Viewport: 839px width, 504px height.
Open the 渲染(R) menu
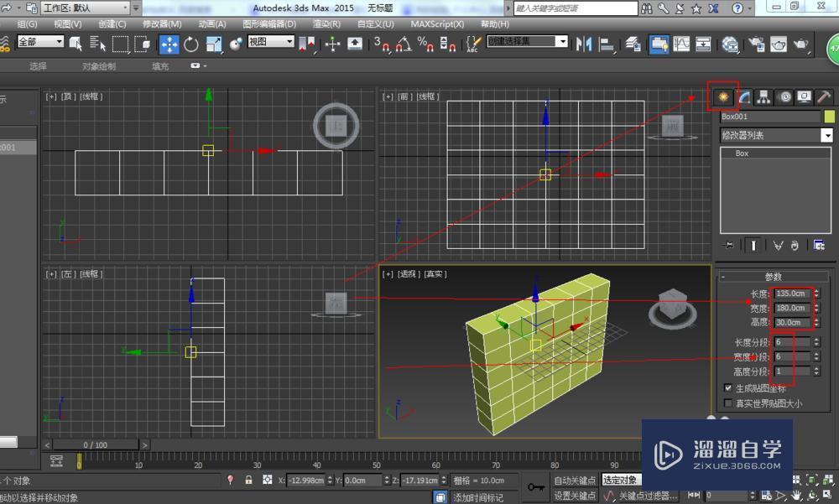coord(326,24)
